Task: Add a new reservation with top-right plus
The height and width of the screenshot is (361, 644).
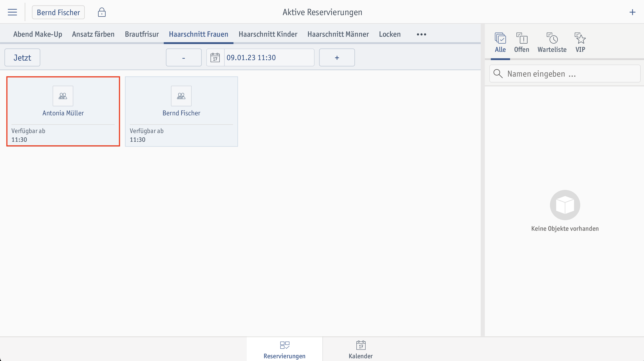Action: click(632, 12)
